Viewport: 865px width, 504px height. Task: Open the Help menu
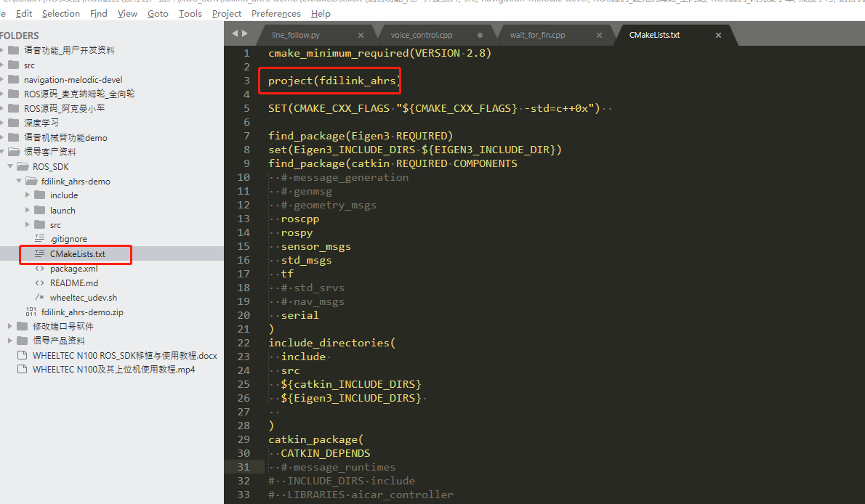pos(321,13)
